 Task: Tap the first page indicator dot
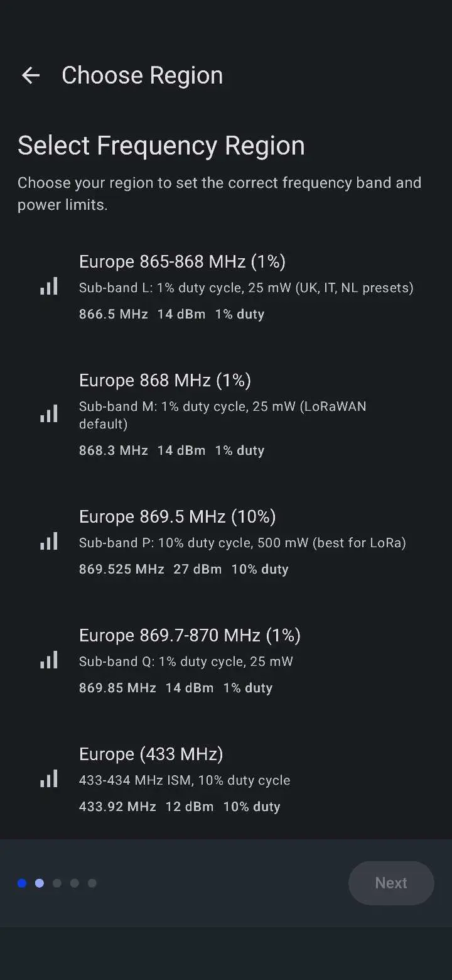[22, 883]
